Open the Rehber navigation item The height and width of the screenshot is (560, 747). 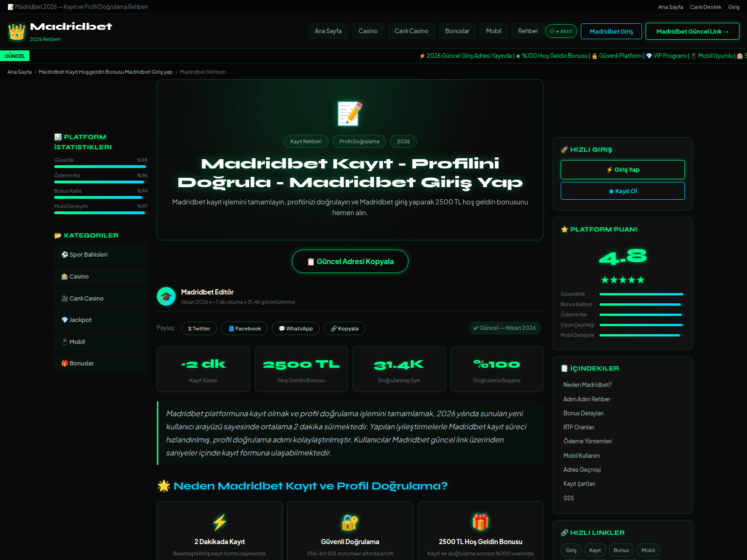click(x=528, y=31)
